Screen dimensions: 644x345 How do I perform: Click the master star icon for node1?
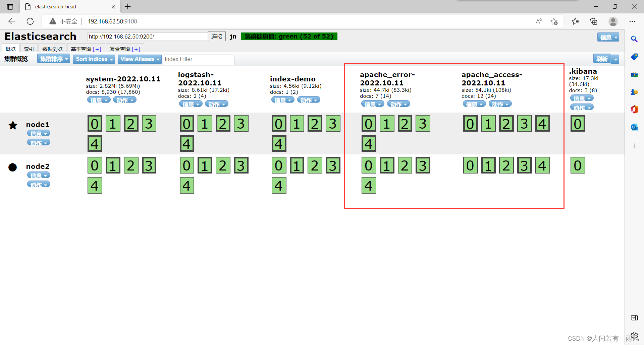coord(13,126)
